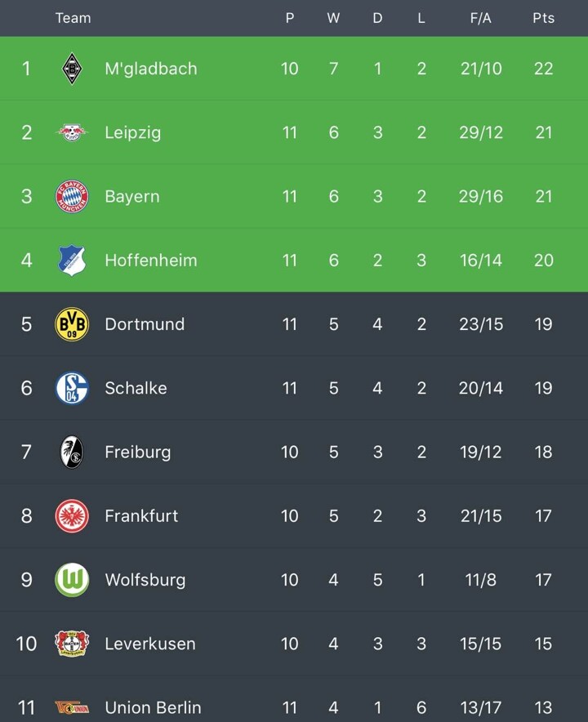Select the W wins column header

coord(333,18)
